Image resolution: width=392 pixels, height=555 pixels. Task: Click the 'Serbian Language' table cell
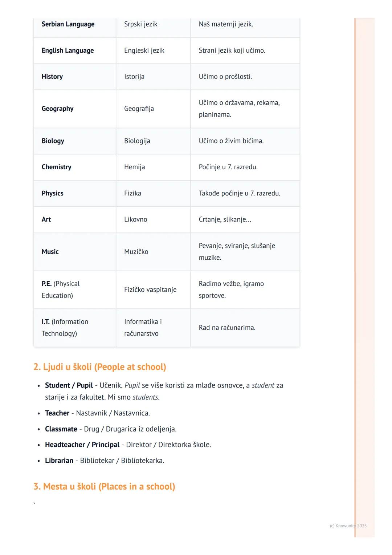click(x=68, y=24)
